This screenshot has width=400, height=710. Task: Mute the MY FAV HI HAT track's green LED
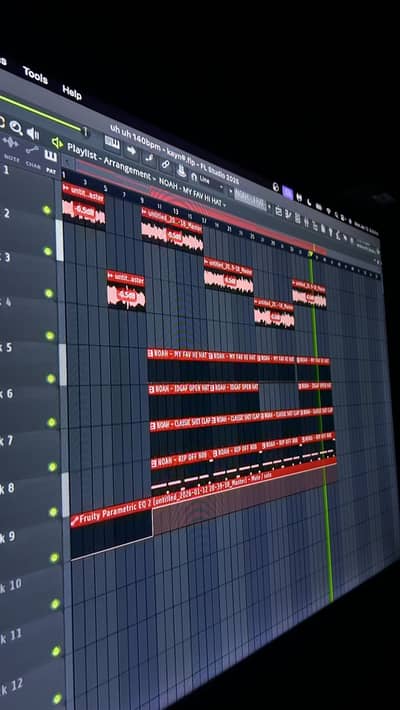[x=51, y=378]
